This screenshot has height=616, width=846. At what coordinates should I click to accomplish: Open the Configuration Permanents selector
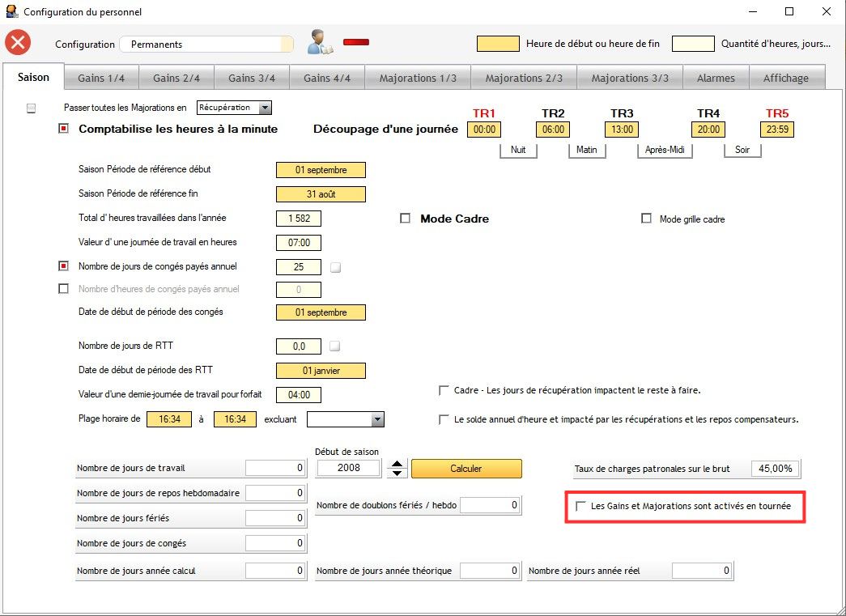click(x=206, y=45)
